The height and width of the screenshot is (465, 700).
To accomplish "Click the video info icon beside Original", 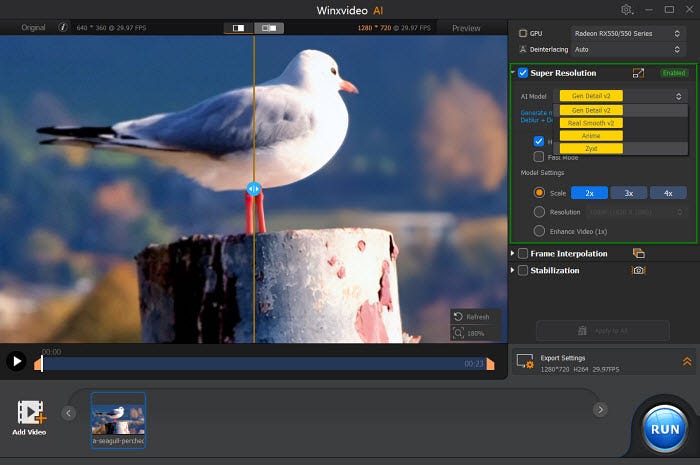I will [63, 28].
